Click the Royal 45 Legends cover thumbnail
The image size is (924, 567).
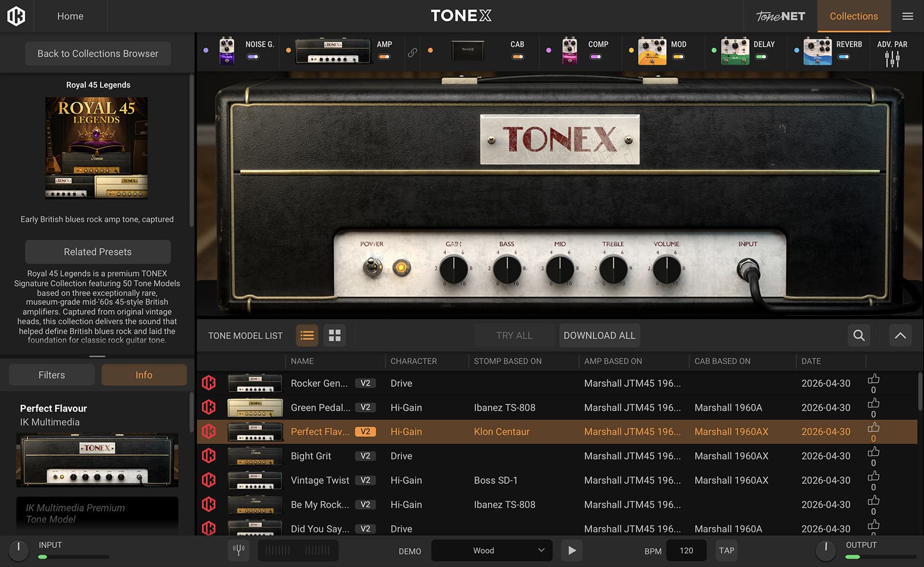[97, 148]
